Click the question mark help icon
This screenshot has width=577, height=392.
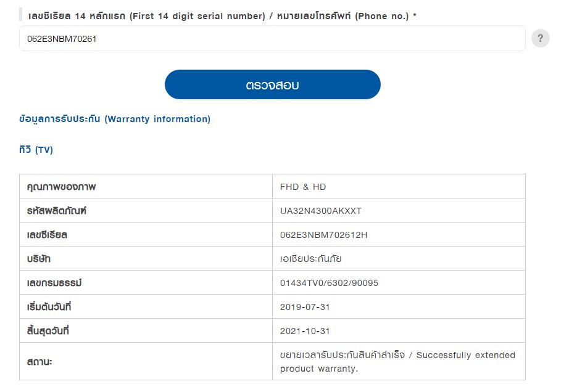pyautogui.click(x=540, y=38)
